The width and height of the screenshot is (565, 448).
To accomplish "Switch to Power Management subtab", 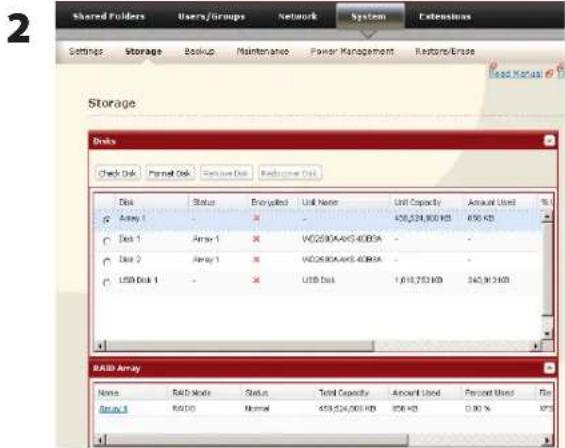I will tap(352, 52).
